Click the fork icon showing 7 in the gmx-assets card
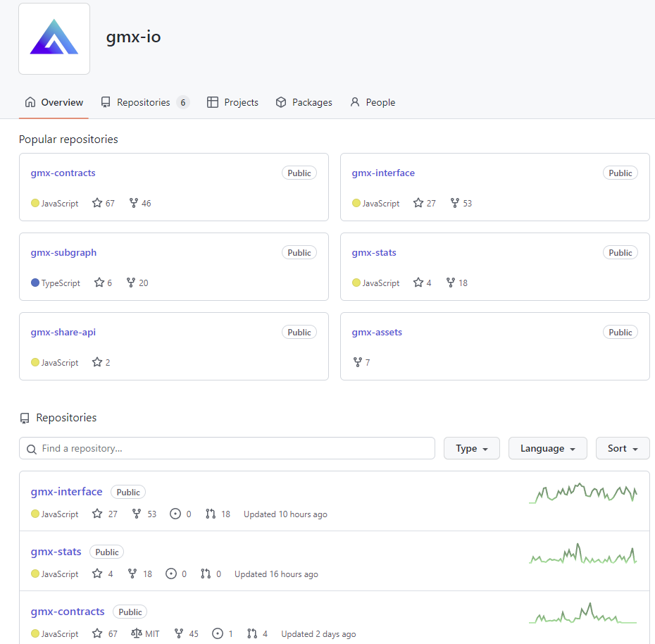The image size is (655, 644). tap(358, 362)
